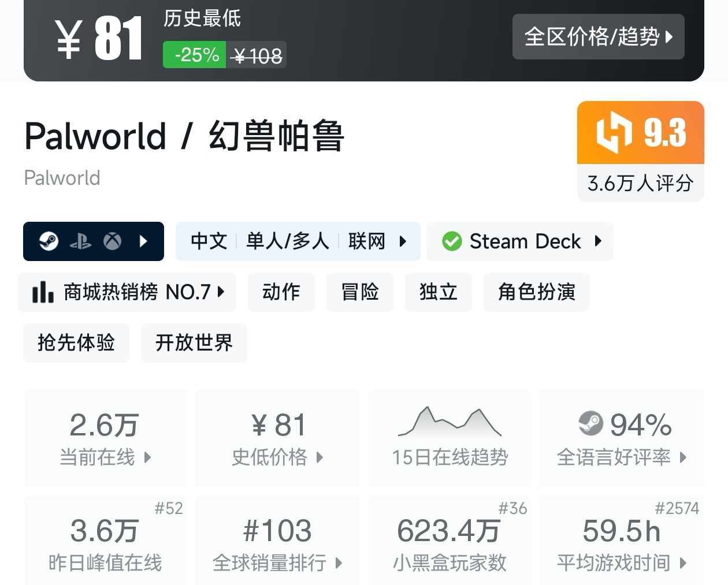Expand the 当前在线 arrow
Image resolution: width=728 pixels, height=585 pixels.
tap(147, 457)
